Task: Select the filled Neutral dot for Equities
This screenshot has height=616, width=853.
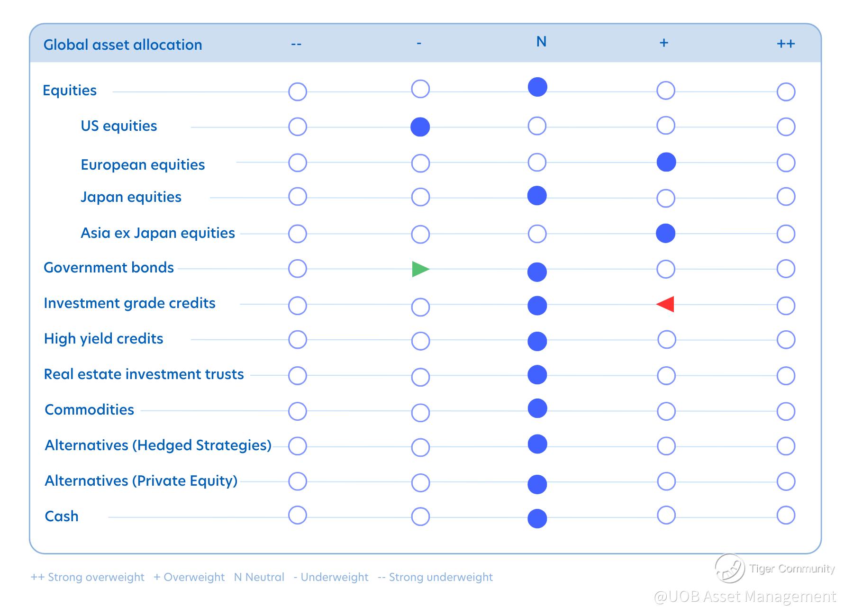Action: 537,87
